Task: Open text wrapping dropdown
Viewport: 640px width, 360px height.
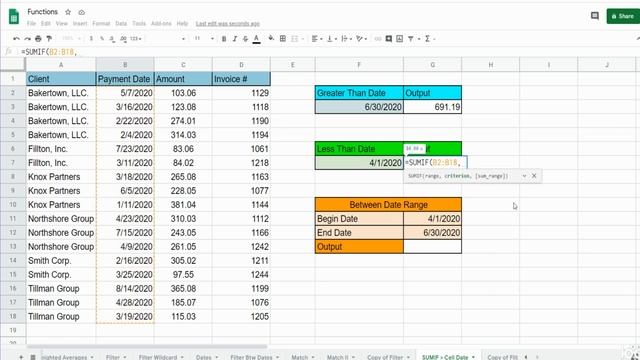Action: pos(346,39)
